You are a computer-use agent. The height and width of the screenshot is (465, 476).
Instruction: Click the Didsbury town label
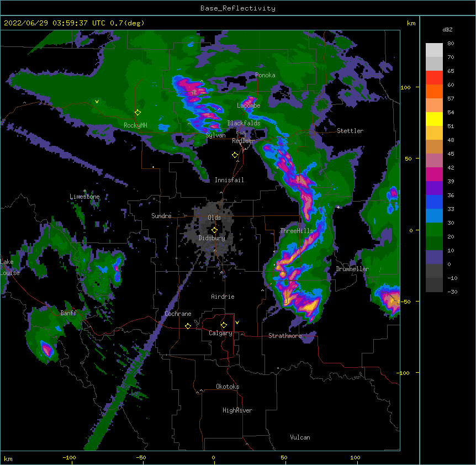tap(212, 238)
